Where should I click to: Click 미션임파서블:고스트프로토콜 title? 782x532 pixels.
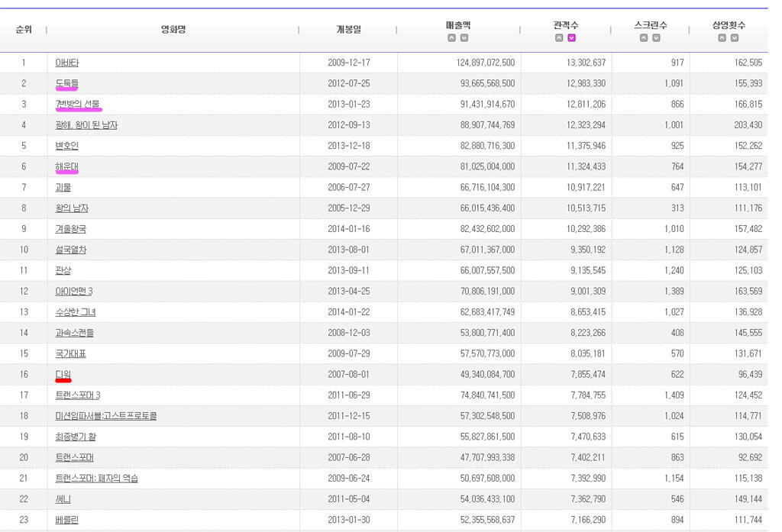[x=106, y=416]
